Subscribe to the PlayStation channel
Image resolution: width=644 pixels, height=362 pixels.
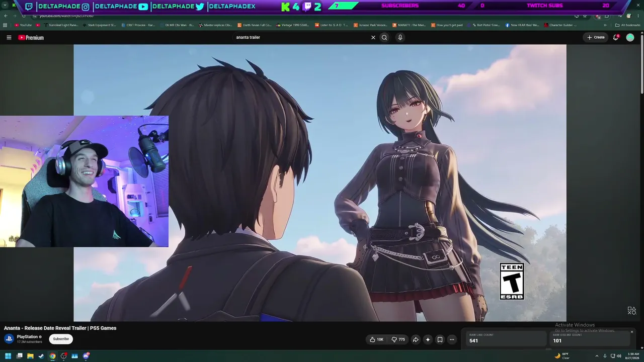point(61,339)
